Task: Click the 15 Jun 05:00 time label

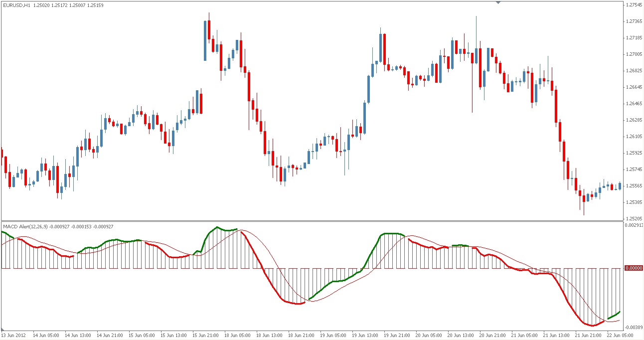Action: click(x=142, y=335)
